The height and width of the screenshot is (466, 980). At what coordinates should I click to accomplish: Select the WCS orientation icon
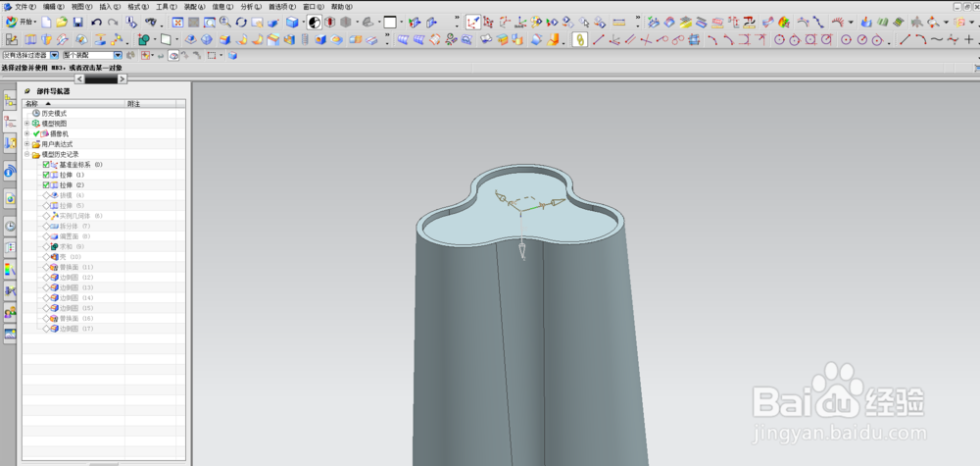473,22
